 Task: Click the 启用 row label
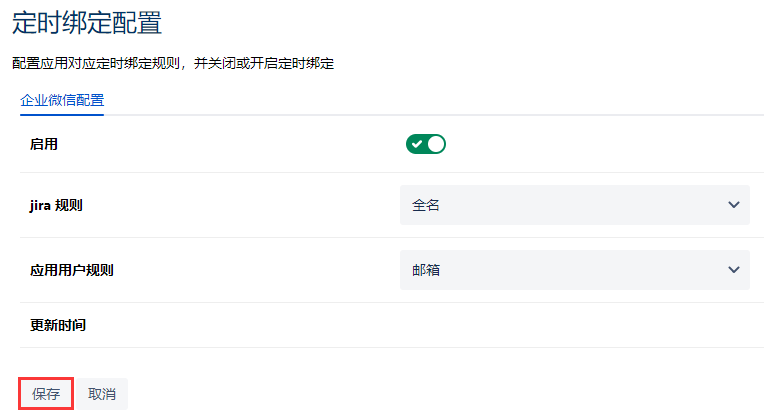click(44, 144)
